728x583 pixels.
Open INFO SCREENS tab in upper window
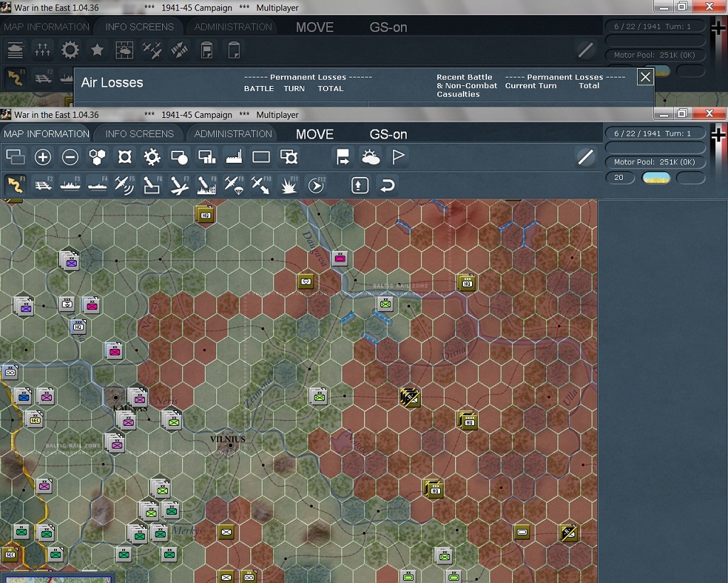[139, 27]
